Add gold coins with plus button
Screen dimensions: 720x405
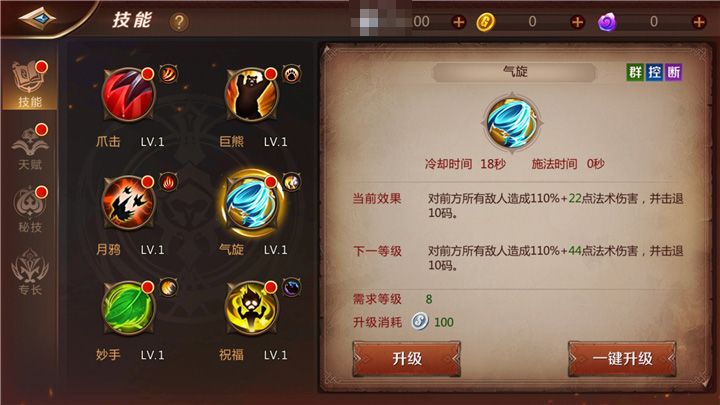[x=577, y=22]
